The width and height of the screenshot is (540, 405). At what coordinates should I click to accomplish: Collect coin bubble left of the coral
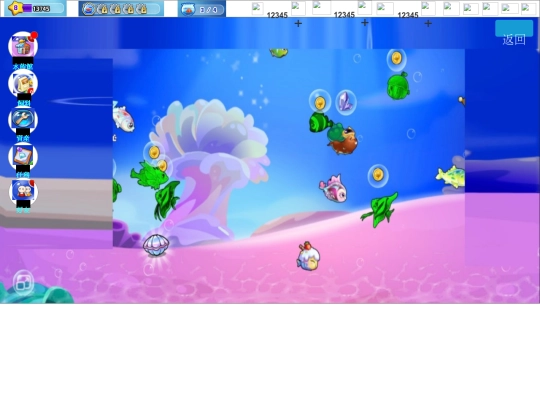(154, 152)
